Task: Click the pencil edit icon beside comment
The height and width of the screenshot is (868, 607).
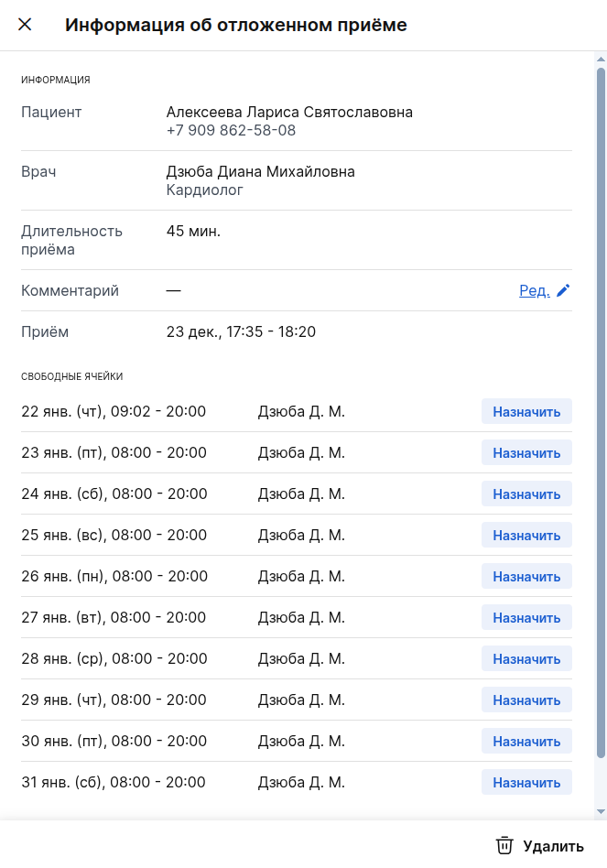Action: point(563,290)
